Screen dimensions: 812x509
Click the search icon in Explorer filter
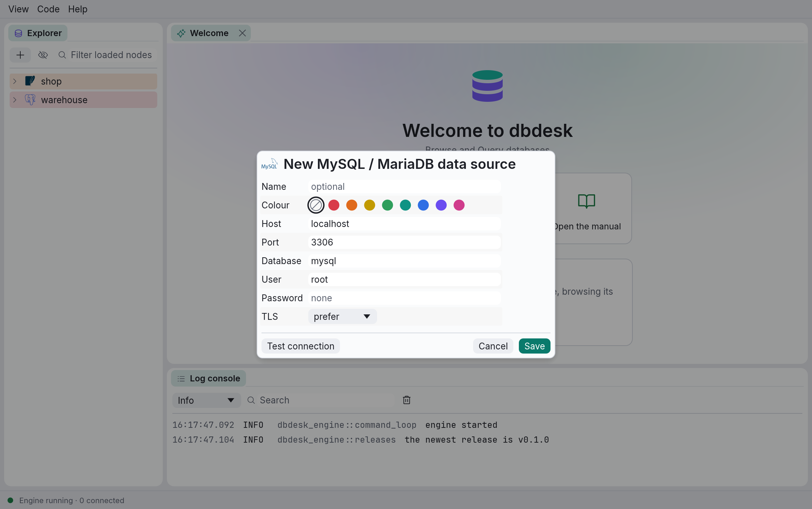62,55
